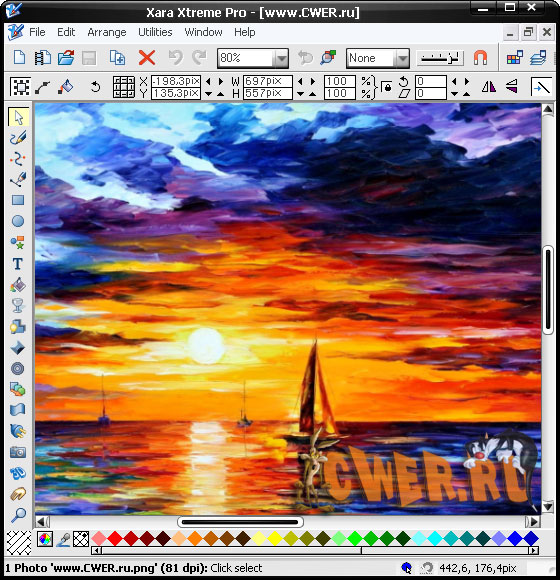The width and height of the screenshot is (560, 580).
Task: Open the File menu
Action: (x=37, y=32)
